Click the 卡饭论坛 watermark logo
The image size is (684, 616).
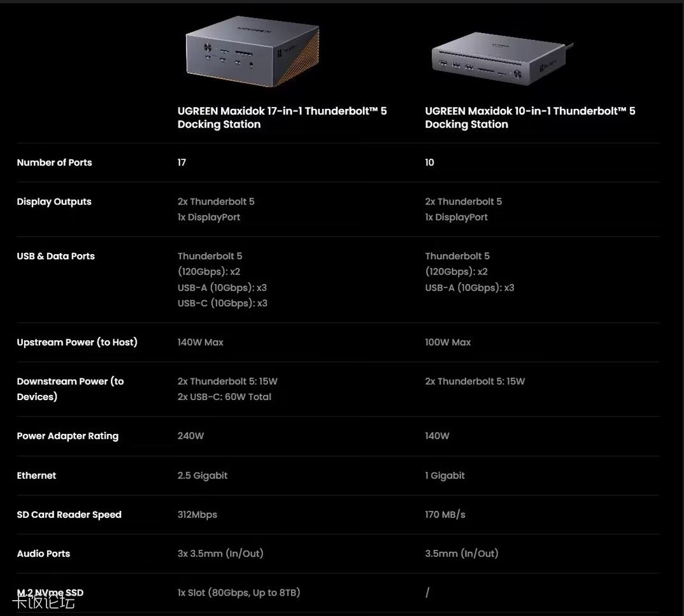[x=43, y=602]
